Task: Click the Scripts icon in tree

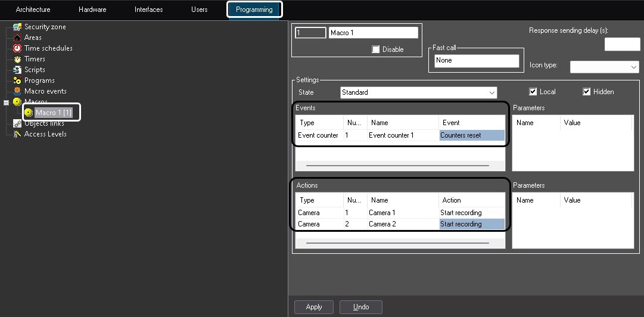Action: click(17, 70)
